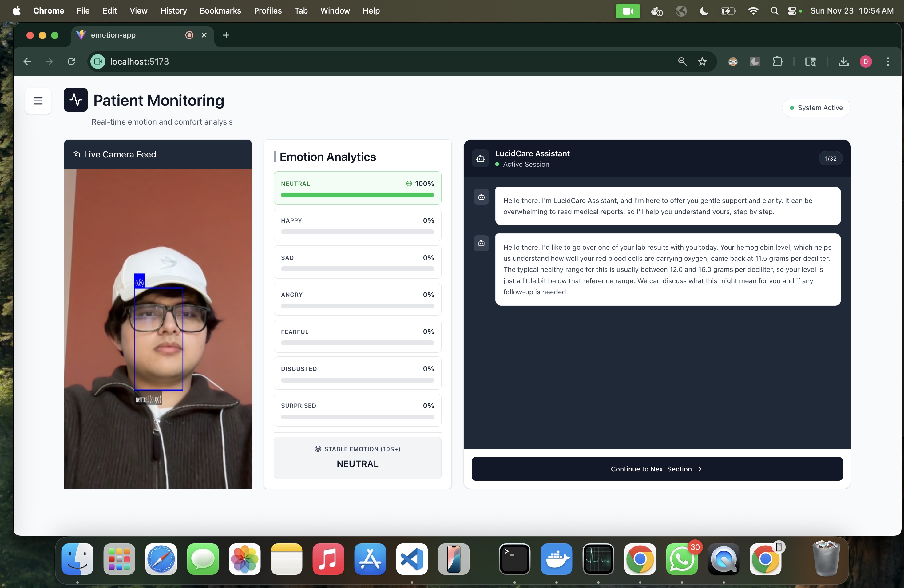The image size is (904, 588).
Task: Click the Patient Monitoring pulse logo
Action: (76, 100)
